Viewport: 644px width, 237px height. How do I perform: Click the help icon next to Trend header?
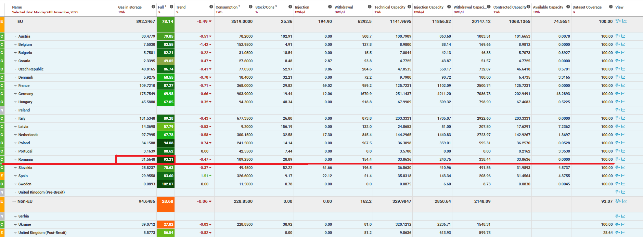pos(211,7)
